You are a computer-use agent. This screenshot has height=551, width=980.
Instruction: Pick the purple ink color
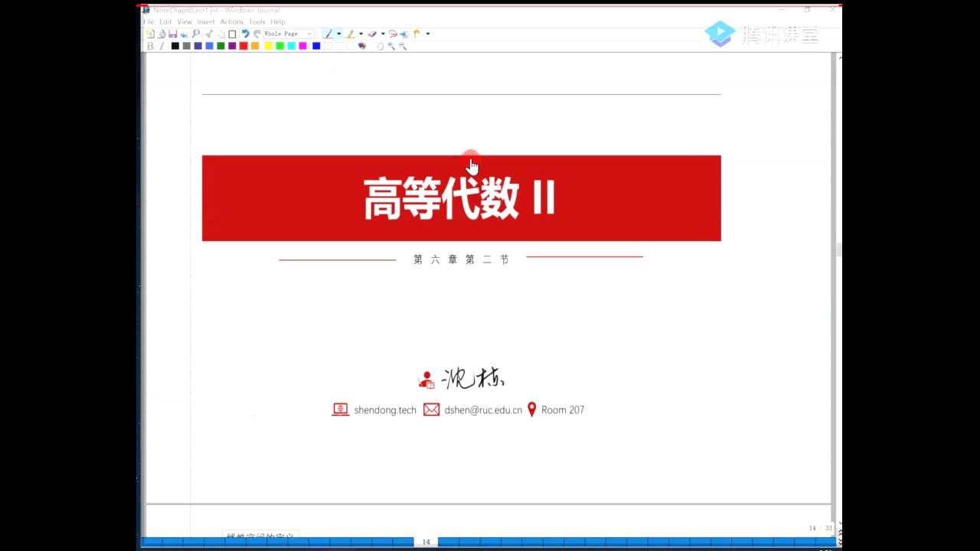232,46
